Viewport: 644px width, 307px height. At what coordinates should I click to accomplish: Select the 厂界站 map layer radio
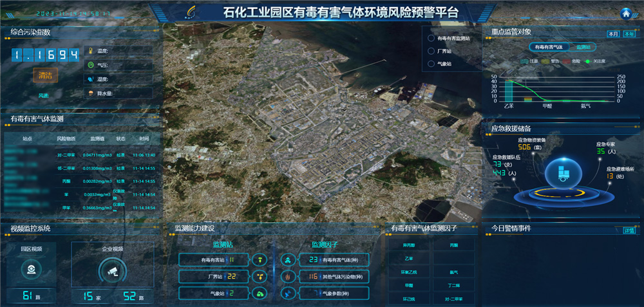tap(431, 51)
